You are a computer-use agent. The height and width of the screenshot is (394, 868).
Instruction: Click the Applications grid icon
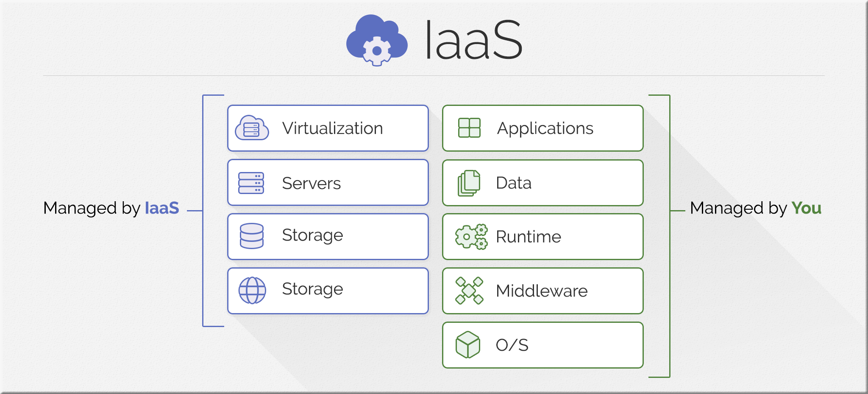tap(469, 128)
